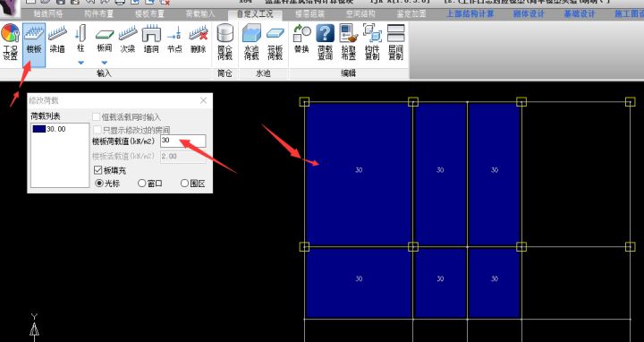Open the 荷载查询 load query tool
The height and width of the screenshot is (342, 644).
[x=325, y=42]
